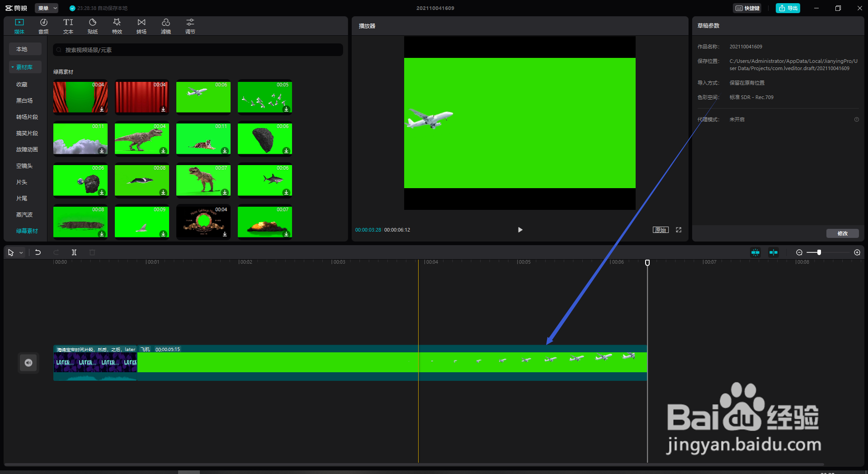Play the preview in the player
The image size is (868, 474).
click(520, 230)
